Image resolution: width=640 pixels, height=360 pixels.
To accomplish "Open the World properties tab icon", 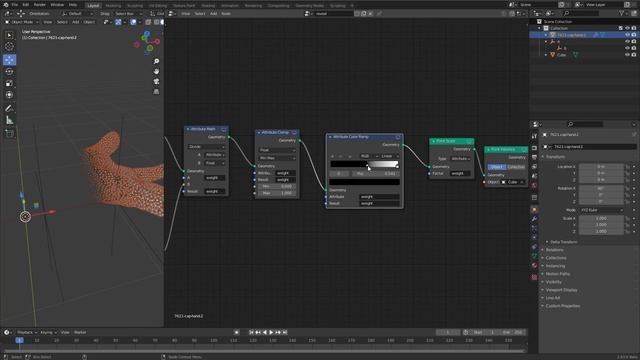I will 534,185.
